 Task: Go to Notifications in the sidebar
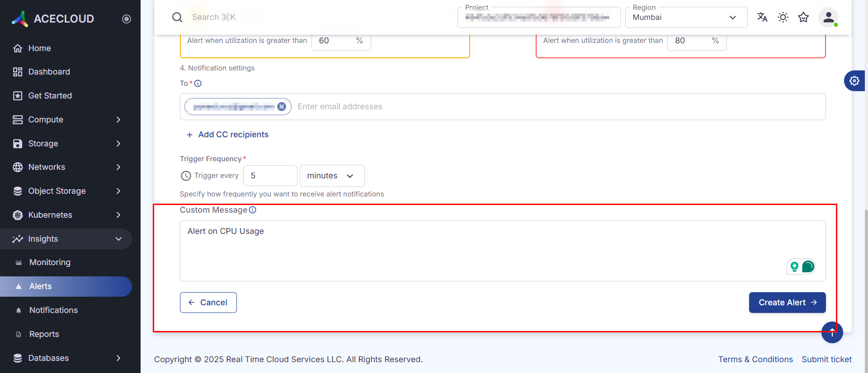tap(53, 310)
